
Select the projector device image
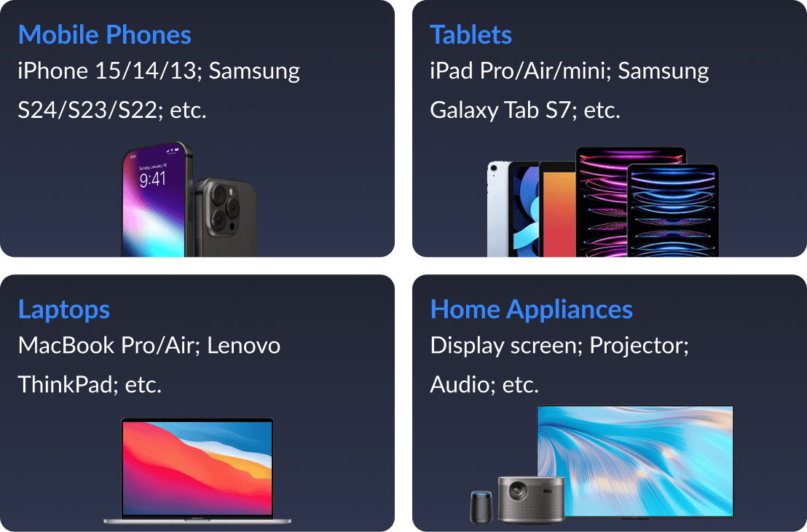click(531, 499)
